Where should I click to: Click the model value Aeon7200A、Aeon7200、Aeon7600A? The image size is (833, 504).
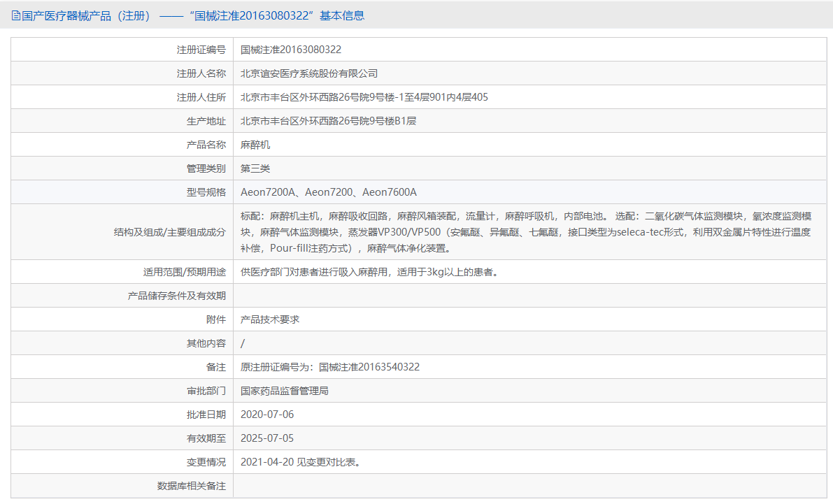pyautogui.click(x=328, y=192)
